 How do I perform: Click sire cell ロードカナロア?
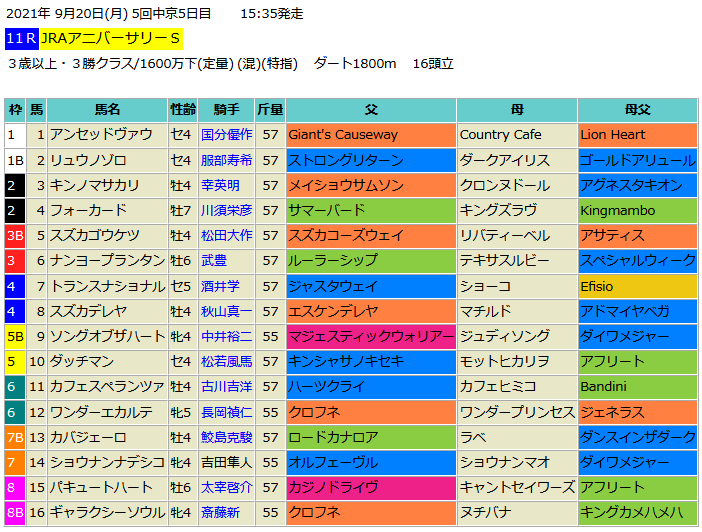click(371, 437)
